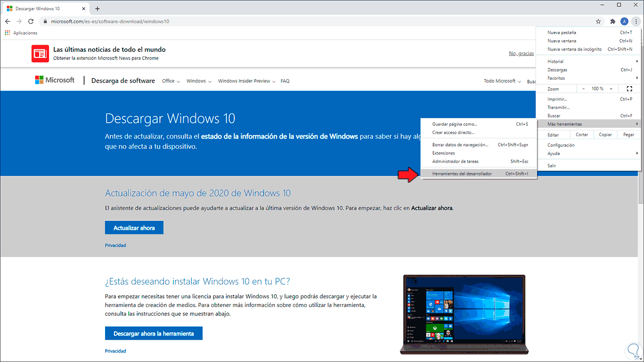Click the Microsoft logo

(x=54, y=80)
